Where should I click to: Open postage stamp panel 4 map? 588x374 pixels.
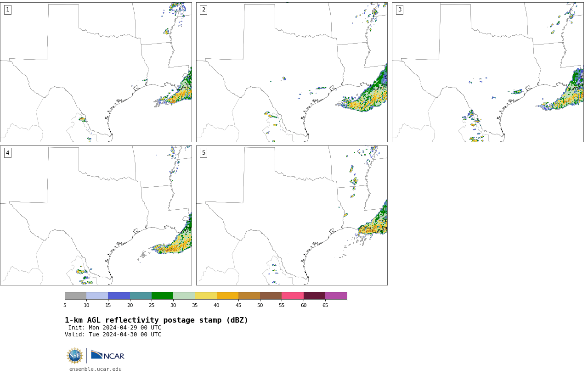pyautogui.click(x=96, y=215)
